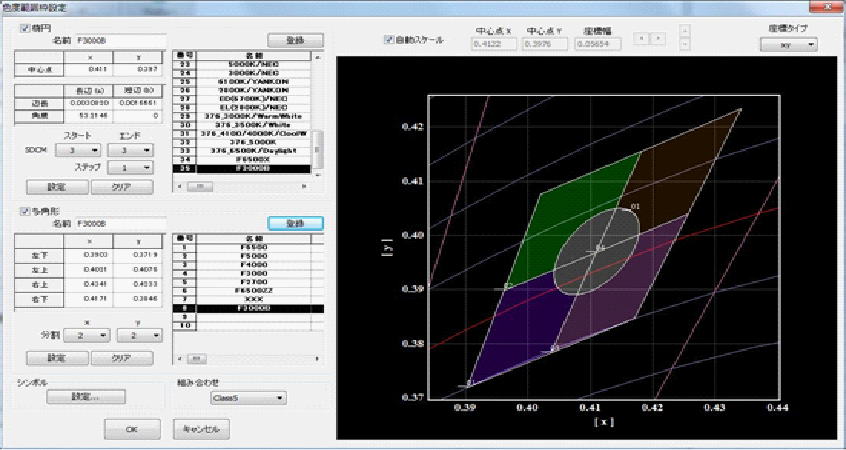Click the minus zoom button above chart
The height and width of the screenshot is (450, 846).
click(x=685, y=44)
